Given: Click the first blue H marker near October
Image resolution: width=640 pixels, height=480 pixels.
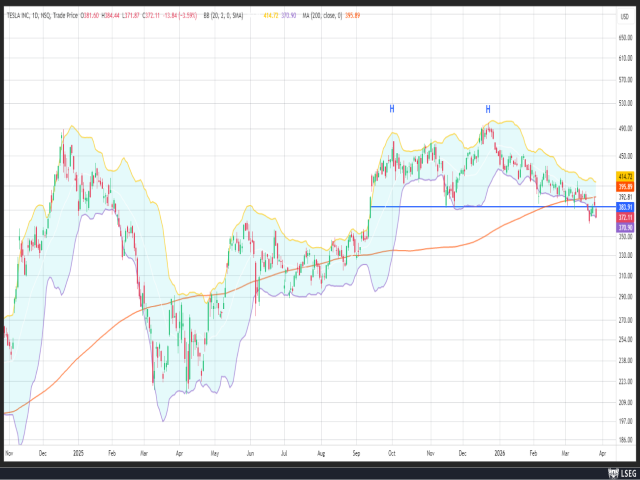Looking at the screenshot, I should [x=392, y=109].
